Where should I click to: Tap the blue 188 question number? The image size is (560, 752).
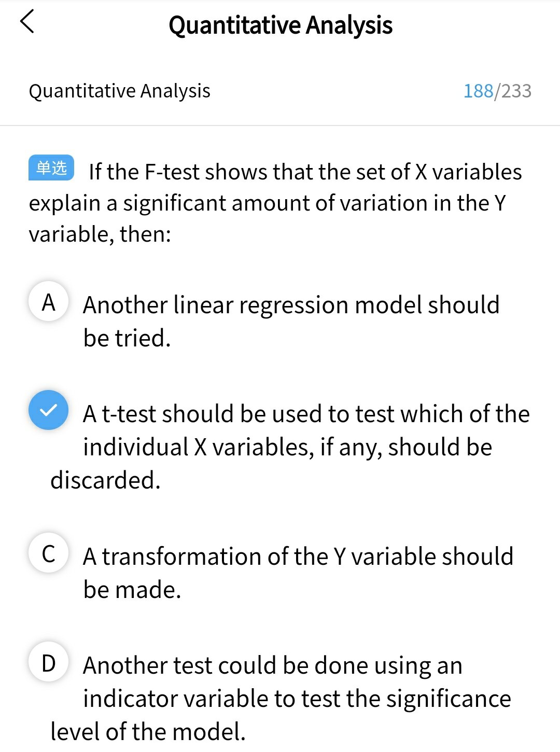click(478, 91)
